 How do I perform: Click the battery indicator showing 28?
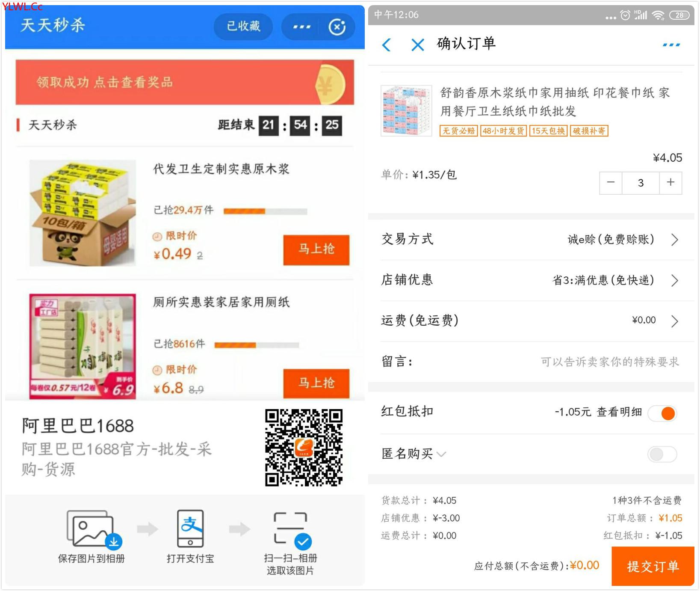point(679,15)
